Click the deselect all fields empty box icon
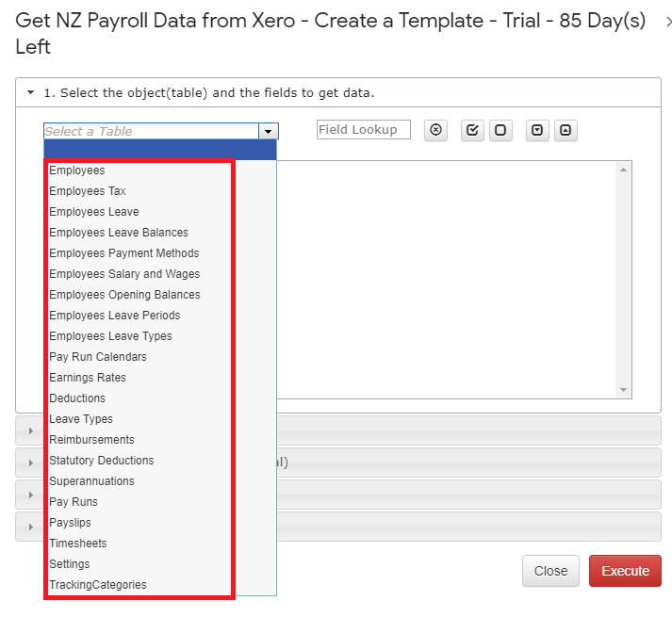Screen dimensions: 672x617 (x=500, y=130)
